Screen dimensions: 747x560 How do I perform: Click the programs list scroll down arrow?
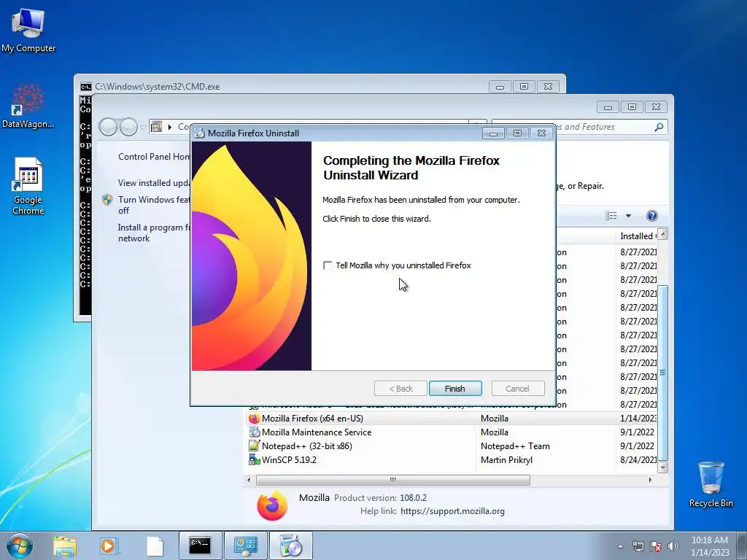pyautogui.click(x=662, y=467)
